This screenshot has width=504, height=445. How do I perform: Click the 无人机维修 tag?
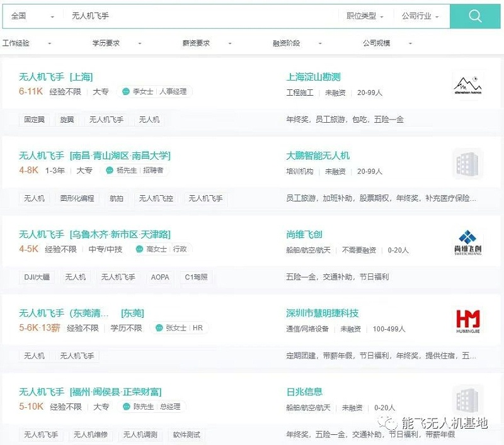point(91,434)
